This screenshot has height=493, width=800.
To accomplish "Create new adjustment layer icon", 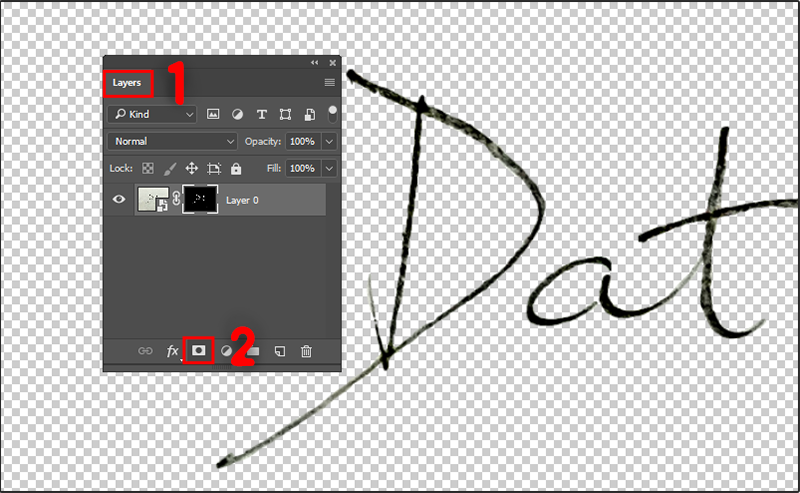I will click(226, 351).
